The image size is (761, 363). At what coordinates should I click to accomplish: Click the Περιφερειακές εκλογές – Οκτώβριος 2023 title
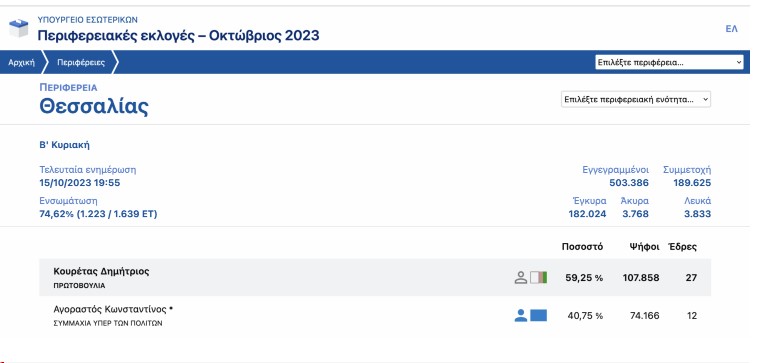[179, 35]
